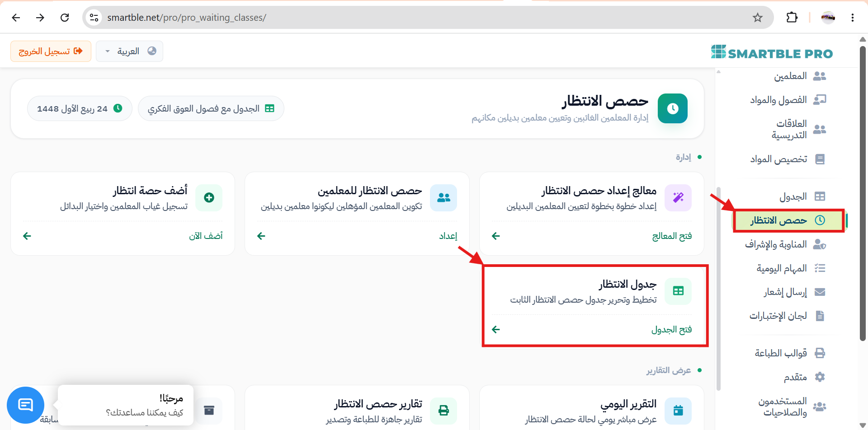Click arrow in أضف حصة انتظار card

27,236
